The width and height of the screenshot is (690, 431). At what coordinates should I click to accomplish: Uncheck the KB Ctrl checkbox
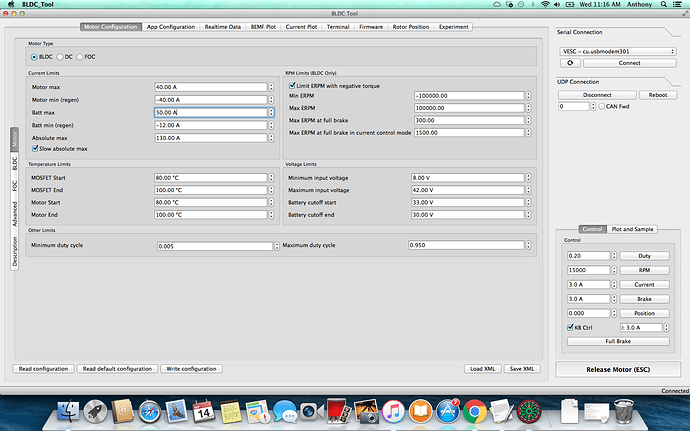click(570, 327)
